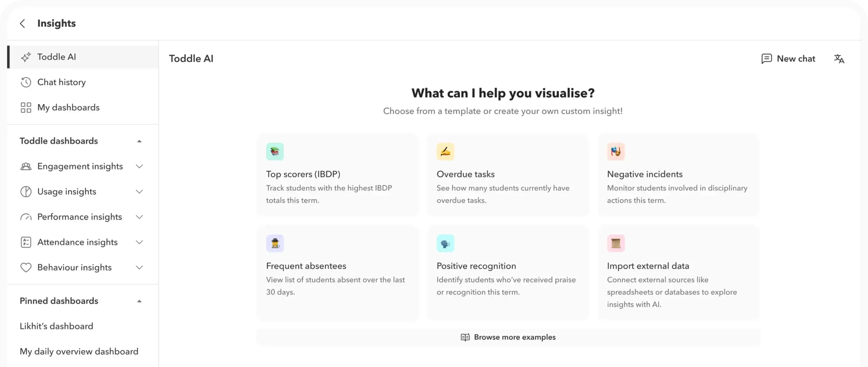Click the Engagement insights people icon
The height and width of the screenshot is (367, 868).
click(26, 166)
